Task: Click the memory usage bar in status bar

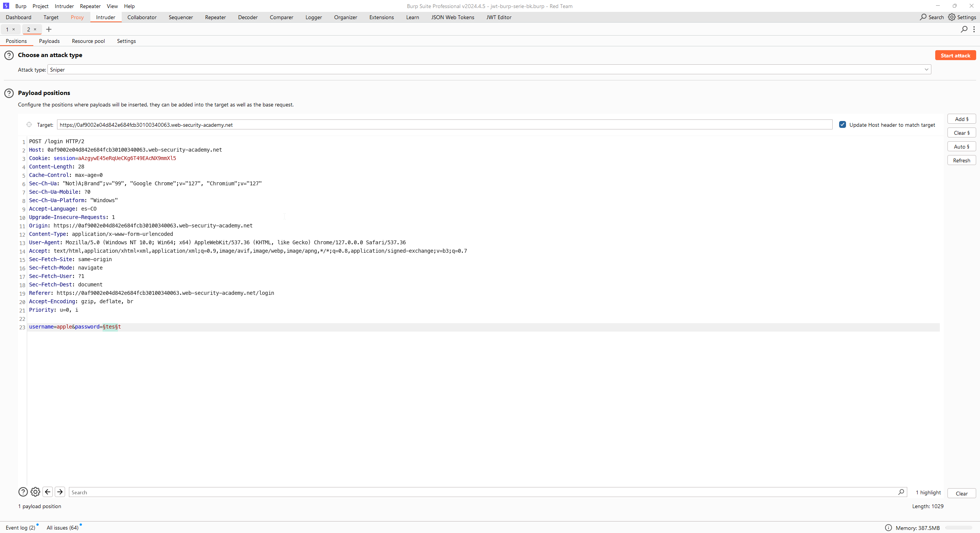Action: coord(959,528)
